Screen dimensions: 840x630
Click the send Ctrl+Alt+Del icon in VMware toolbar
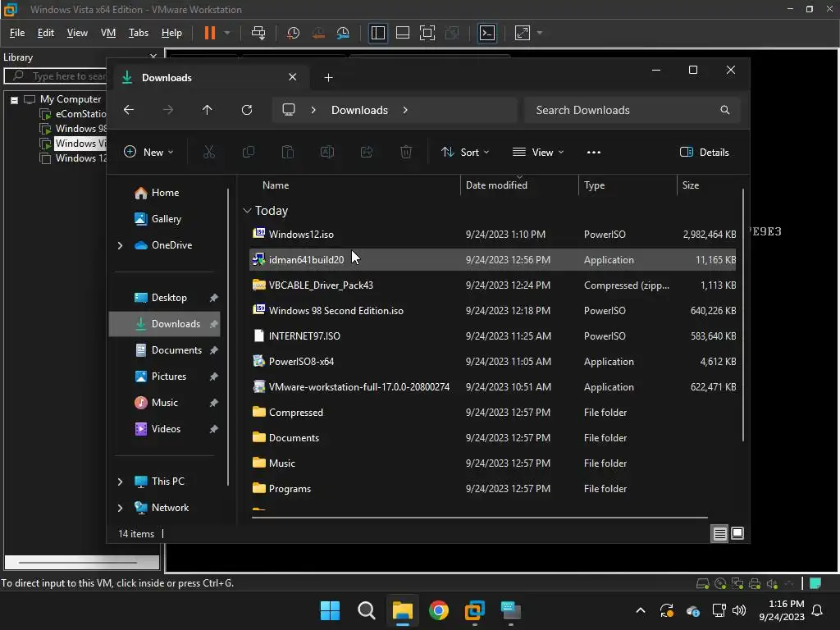[x=258, y=33]
